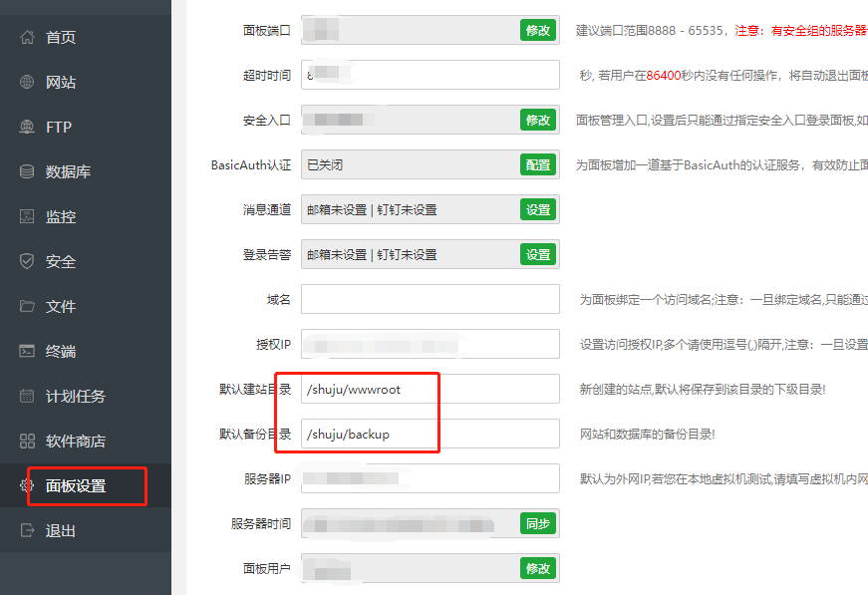Screen dimensions: 868x595
Task: Click the home icon beside 首页
Action: click(27, 37)
